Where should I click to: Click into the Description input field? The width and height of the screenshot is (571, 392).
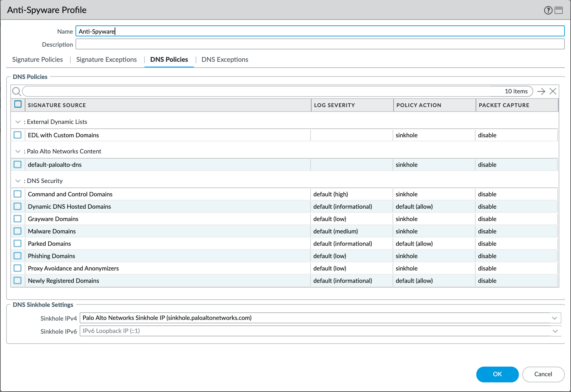pyautogui.click(x=320, y=44)
